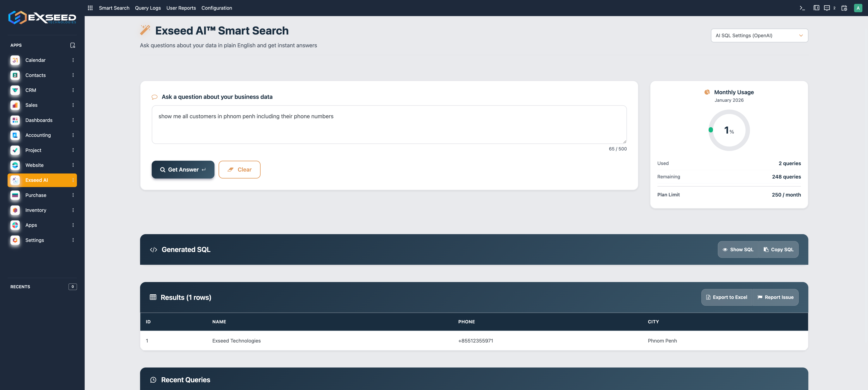Expand options menu for the Sales app

pyautogui.click(x=73, y=105)
